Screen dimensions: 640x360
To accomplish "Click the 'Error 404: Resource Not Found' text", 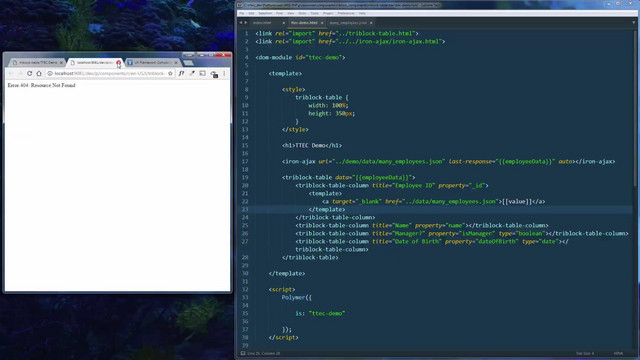I will (x=41, y=85).
